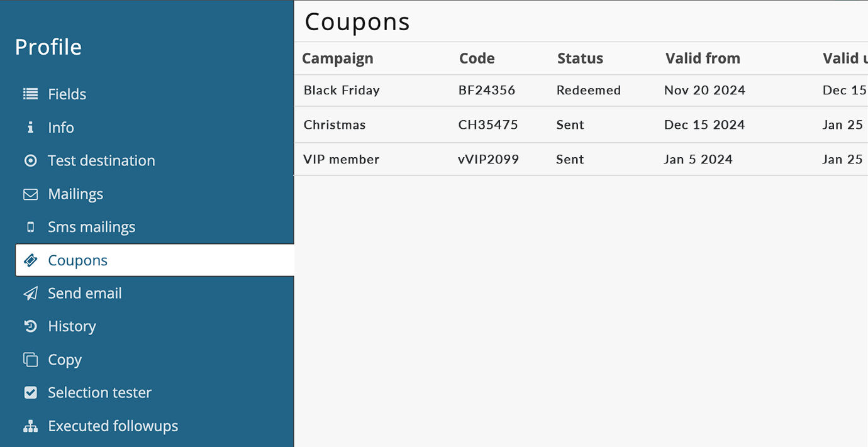The height and width of the screenshot is (447, 868).
Task: Click the Copy duplicate icon
Action: point(30,360)
